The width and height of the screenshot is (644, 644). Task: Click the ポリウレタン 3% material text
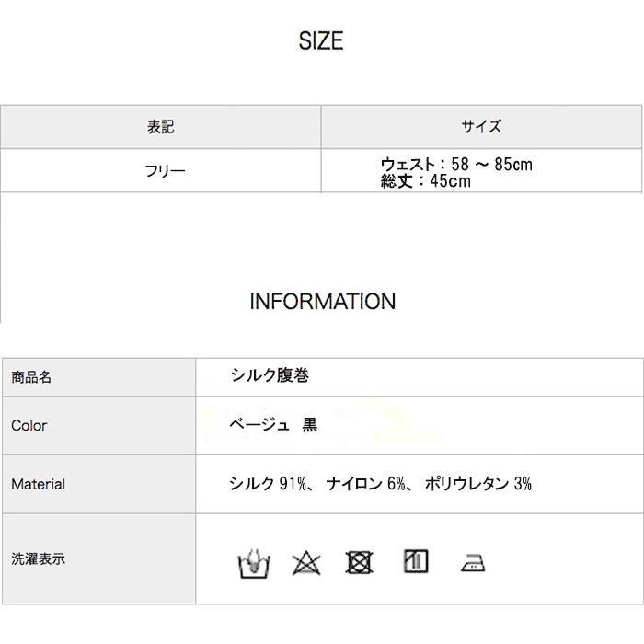pos(478,483)
